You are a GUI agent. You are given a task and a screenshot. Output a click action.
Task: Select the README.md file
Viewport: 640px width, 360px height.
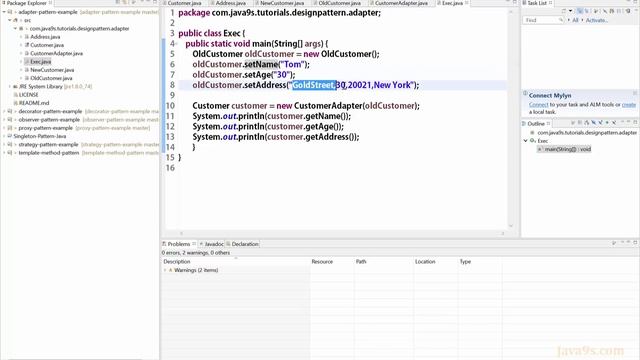[x=33, y=103]
